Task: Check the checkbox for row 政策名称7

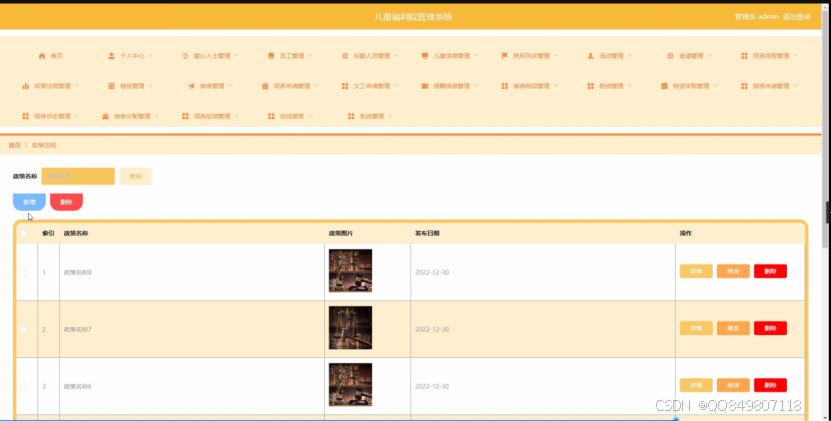Action: tap(24, 329)
